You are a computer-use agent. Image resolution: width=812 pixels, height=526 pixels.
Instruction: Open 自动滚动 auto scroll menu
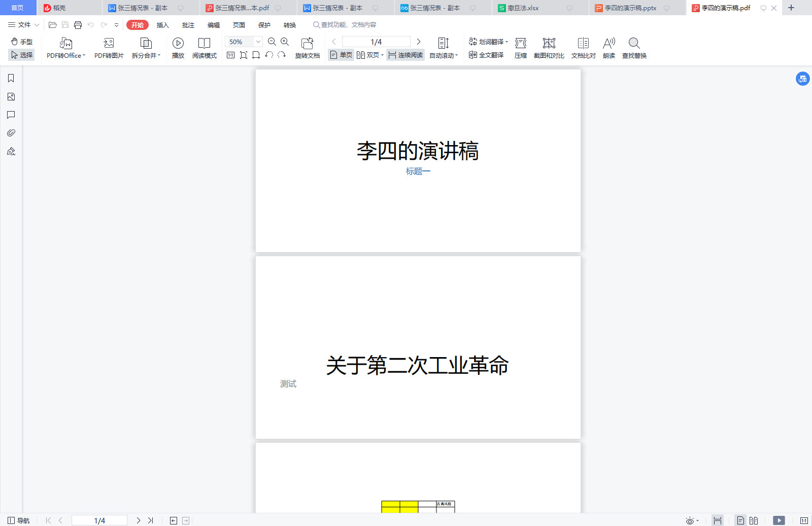click(x=444, y=48)
